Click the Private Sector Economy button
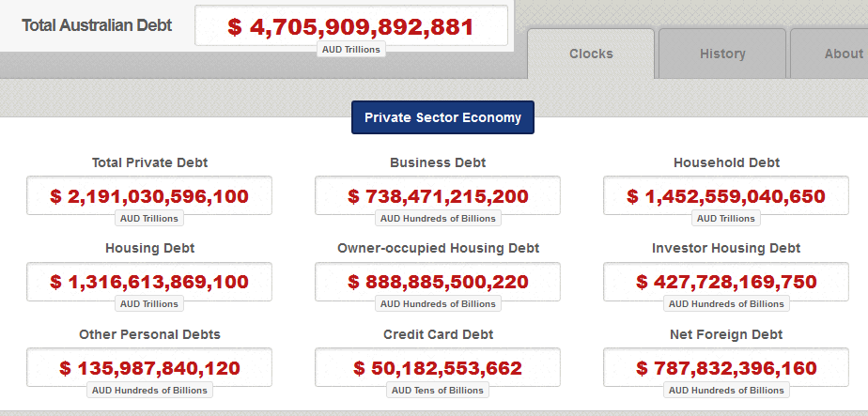Viewport: 868px width, 416px height. click(x=442, y=117)
